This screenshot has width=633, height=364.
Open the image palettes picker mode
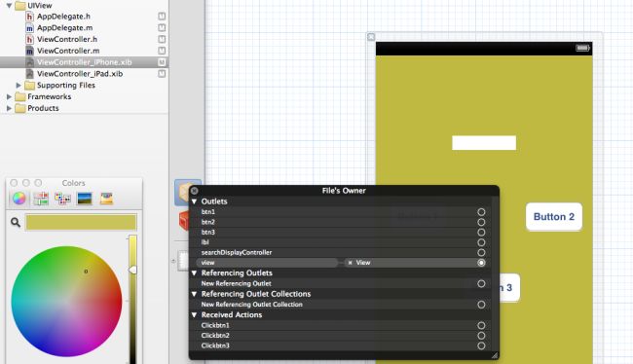point(85,199)
